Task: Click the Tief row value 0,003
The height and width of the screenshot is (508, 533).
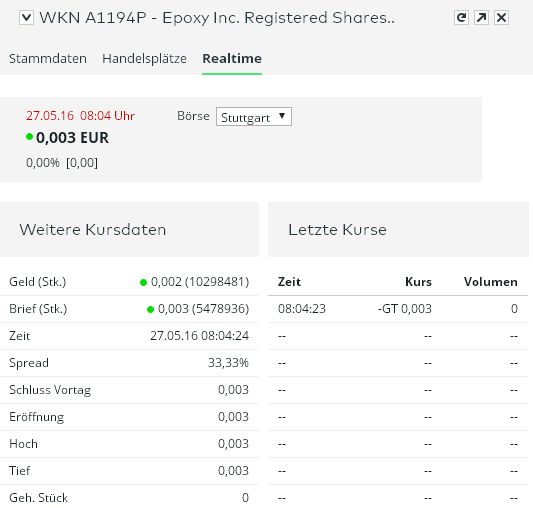Action: click(233, 471)
